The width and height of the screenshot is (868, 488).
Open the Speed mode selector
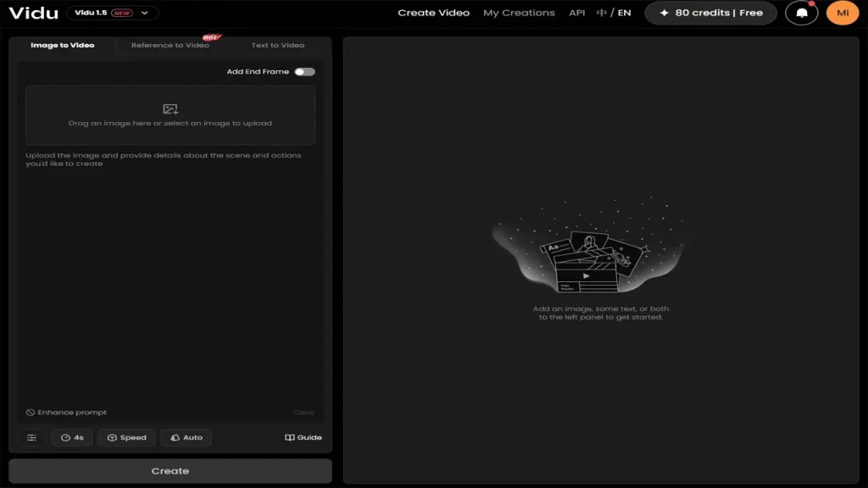[x=127, y=438]
